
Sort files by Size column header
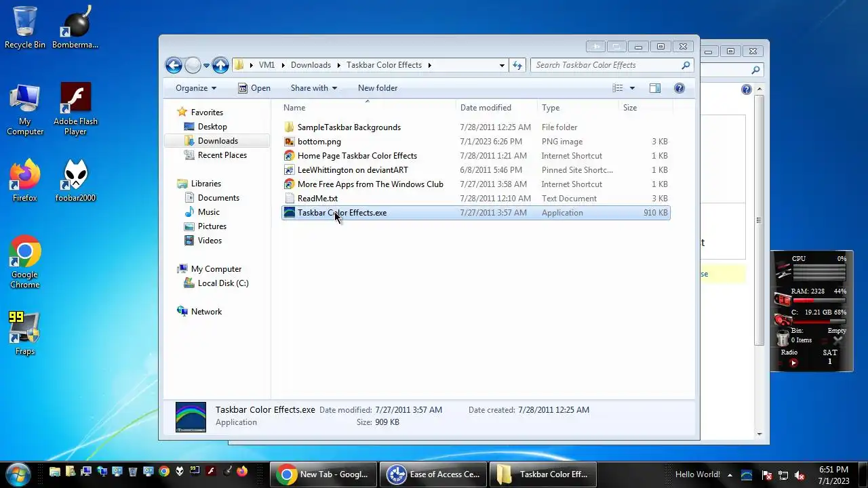(646, 108)
